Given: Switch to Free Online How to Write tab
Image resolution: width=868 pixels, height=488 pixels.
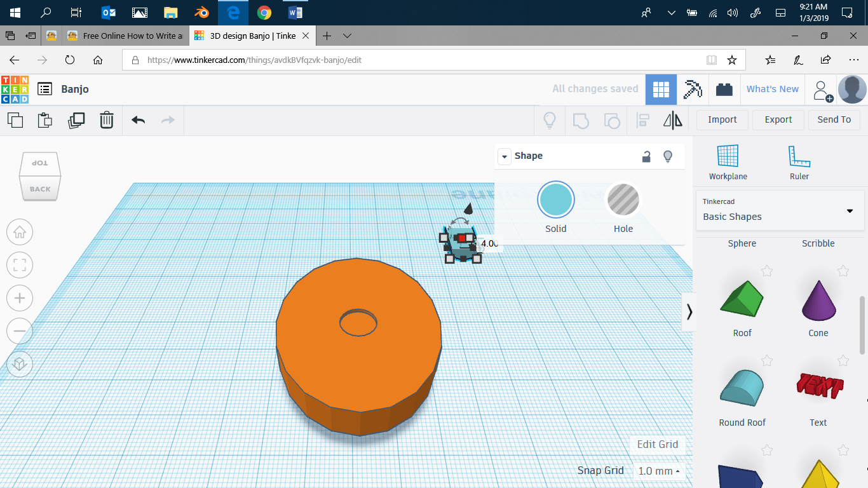Looking at the screenshot, I should point(125,36).
